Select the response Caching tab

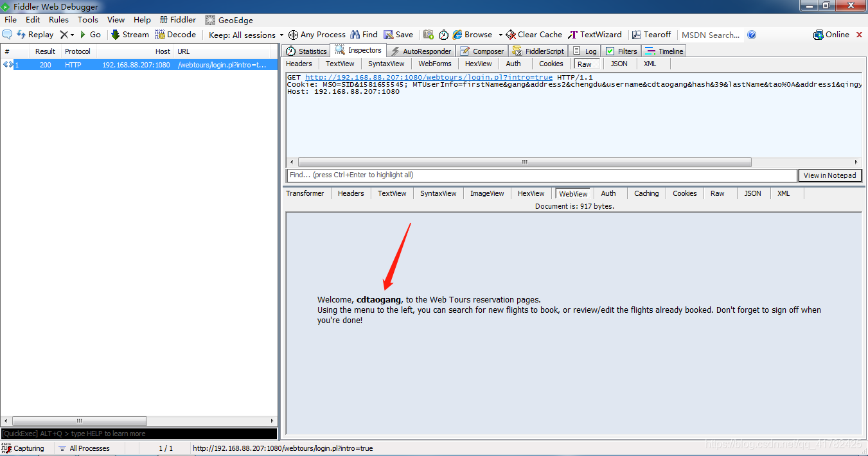click(x=646, y=193)
